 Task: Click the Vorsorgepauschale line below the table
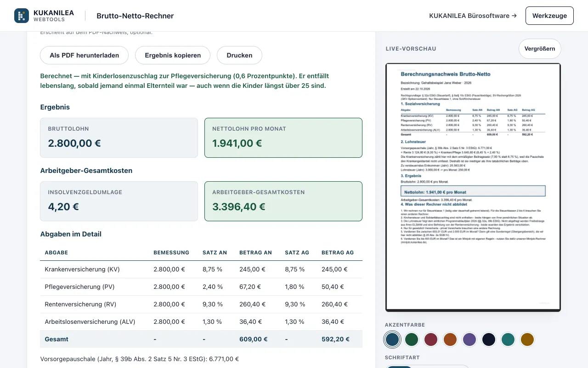[x=140, y=359]
